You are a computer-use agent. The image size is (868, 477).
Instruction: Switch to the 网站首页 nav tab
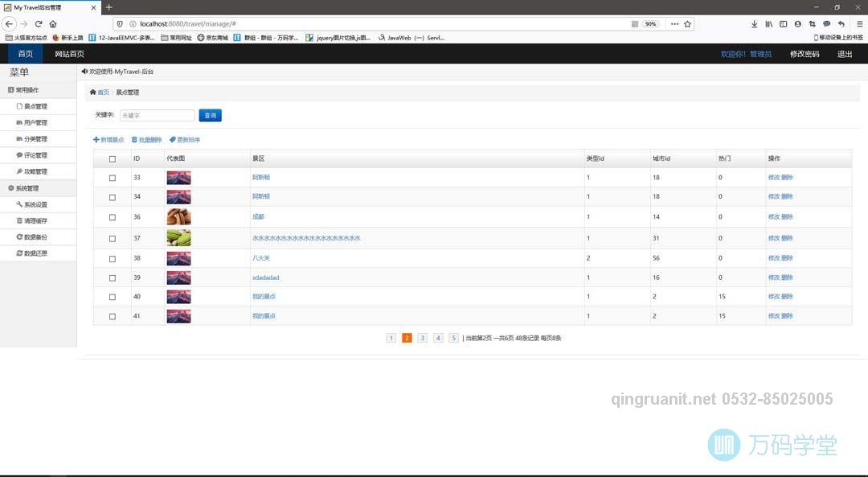[69, 54]
